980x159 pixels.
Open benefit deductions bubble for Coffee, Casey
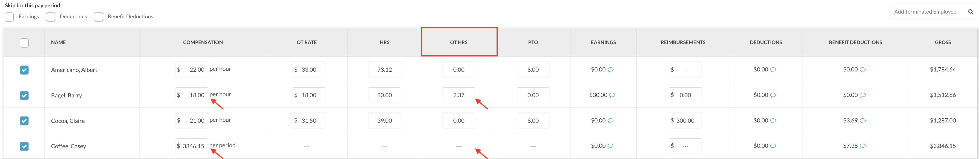coord(863,146)
